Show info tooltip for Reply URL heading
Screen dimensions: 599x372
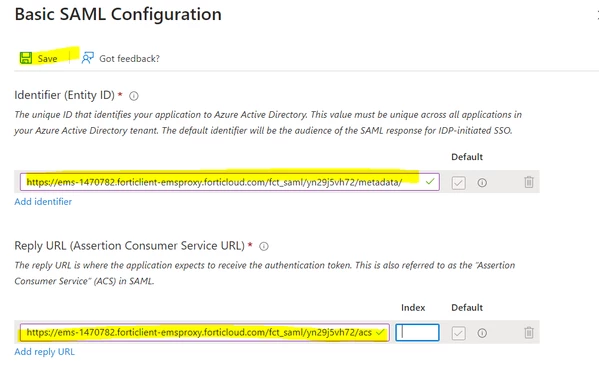[x=264, y=246]
